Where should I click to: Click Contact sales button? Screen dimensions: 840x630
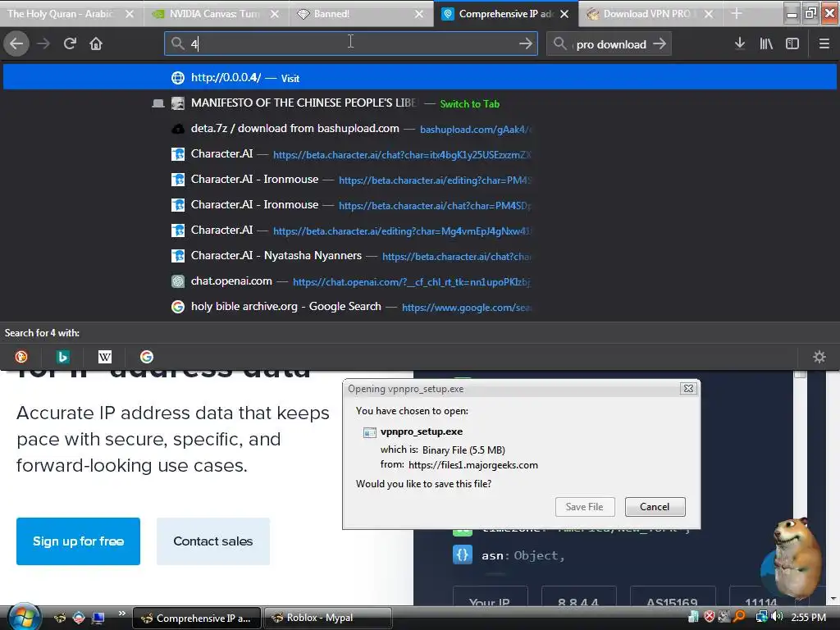[213, 541]
